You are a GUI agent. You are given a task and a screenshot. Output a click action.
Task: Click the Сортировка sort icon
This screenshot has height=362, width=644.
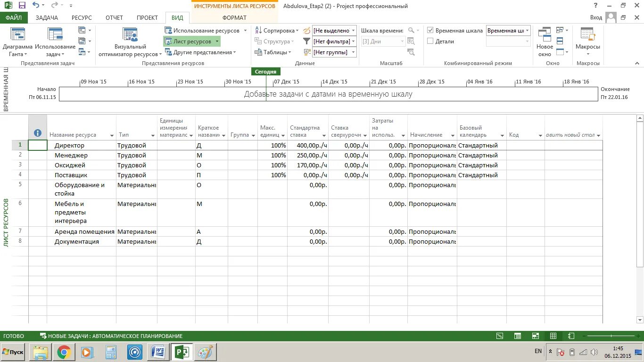coord(258,31)
